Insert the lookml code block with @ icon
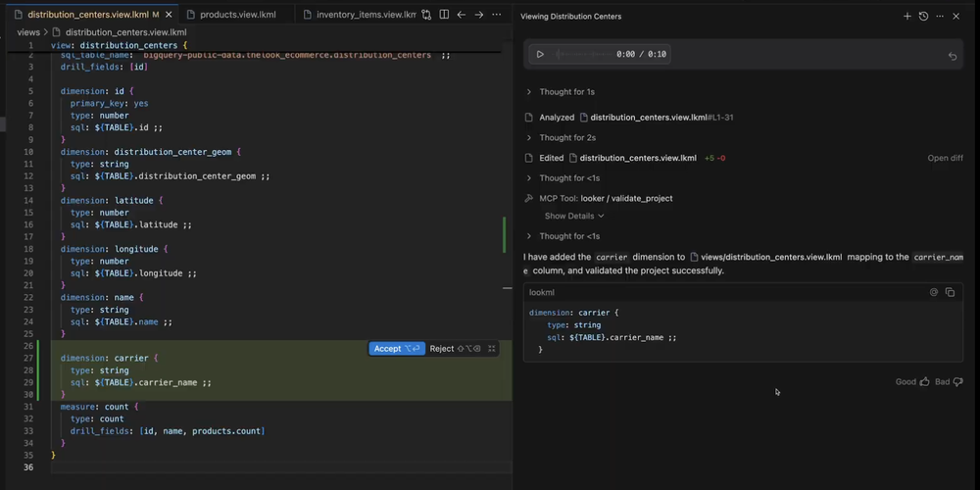Screen dimensions: 980x490 point(934,292)
